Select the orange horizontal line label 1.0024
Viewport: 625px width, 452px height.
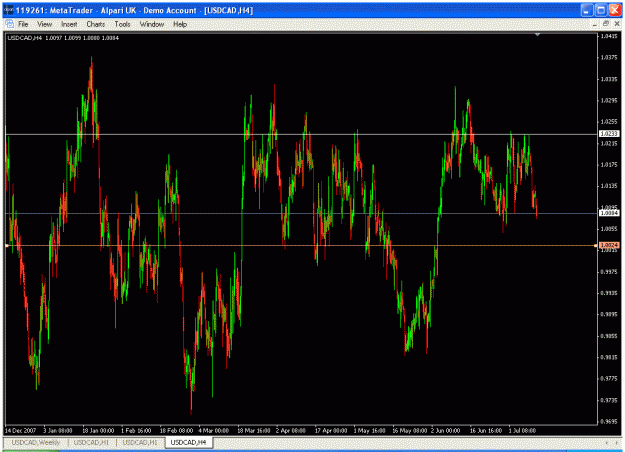point(609,246)
